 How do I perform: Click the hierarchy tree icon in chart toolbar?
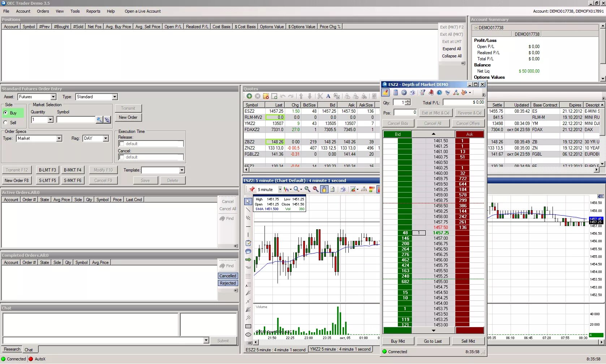(x=364, y=189)
